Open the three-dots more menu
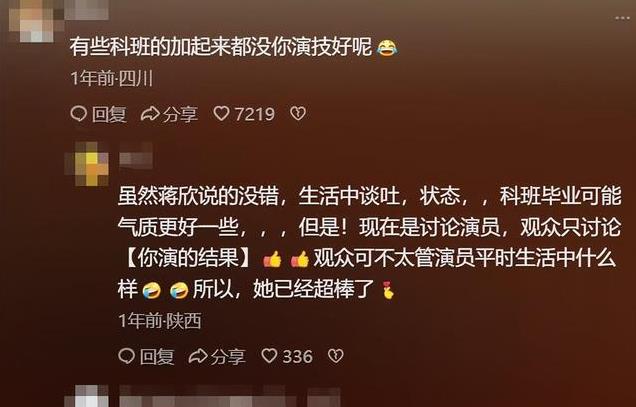The image size is (636, 407). coord(623,18)
